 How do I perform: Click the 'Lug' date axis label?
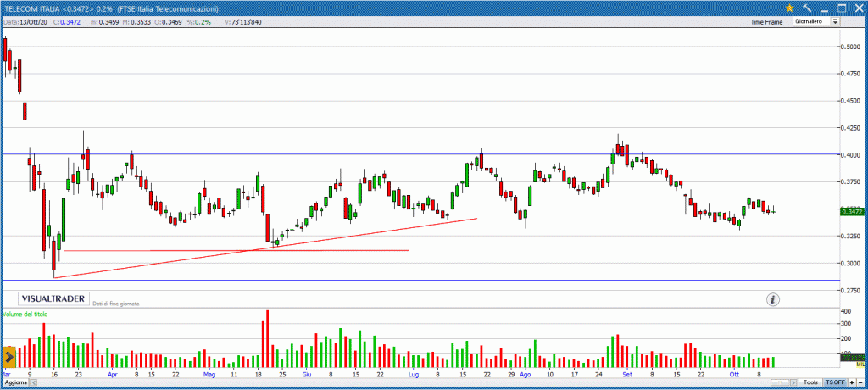point(413,375)
